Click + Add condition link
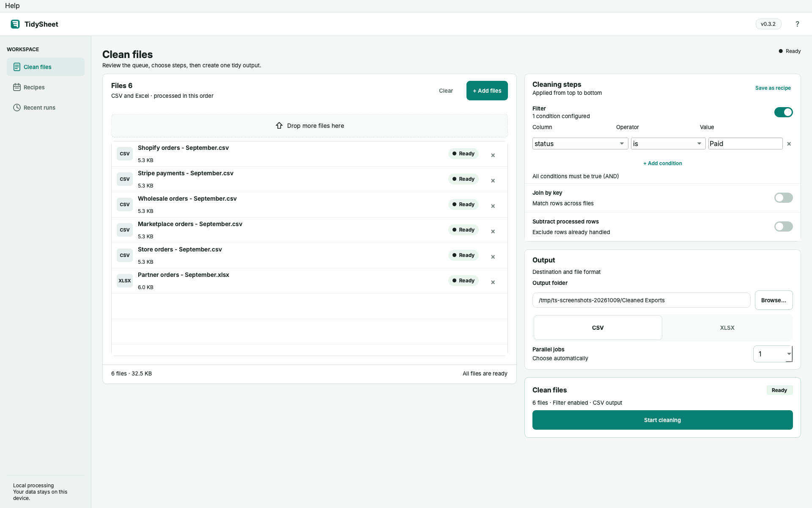Image resolution: width=812 pixels, height=508 pixels. pyautogui.click(x=662, y=163)
